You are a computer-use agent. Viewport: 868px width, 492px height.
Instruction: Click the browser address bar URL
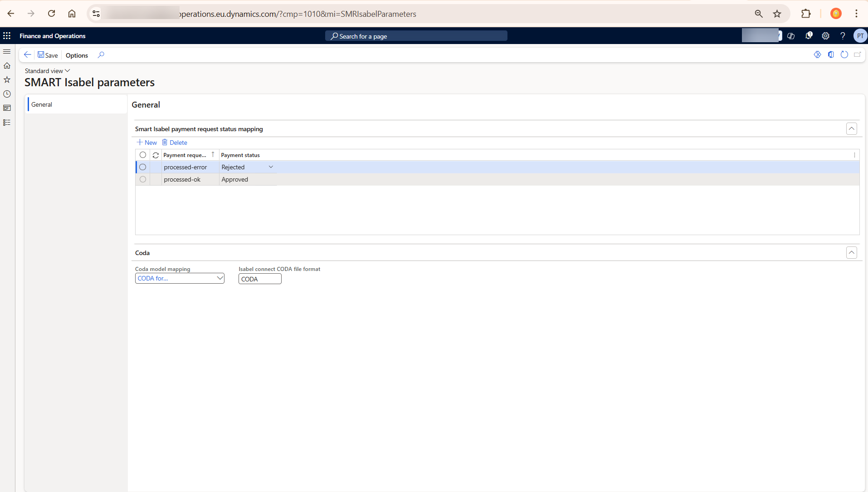(x=298, y=14)
